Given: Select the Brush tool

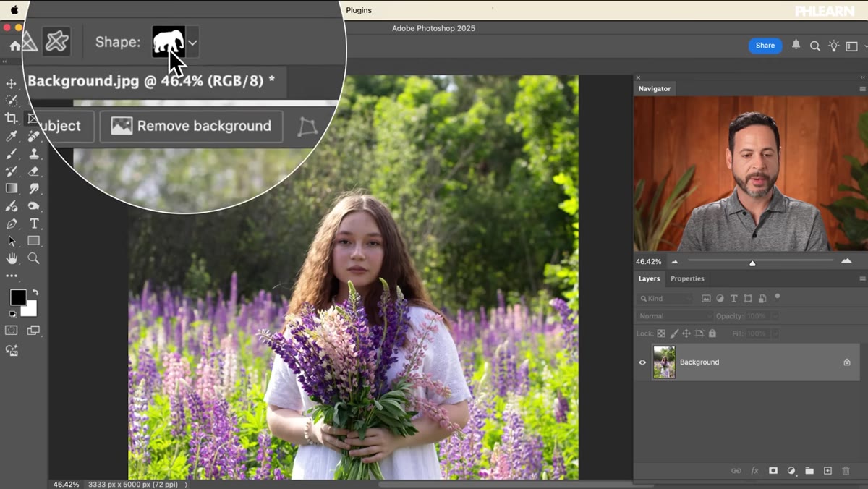Looking at the screenshot, I should pyautogui.click(x=12, y=153).
